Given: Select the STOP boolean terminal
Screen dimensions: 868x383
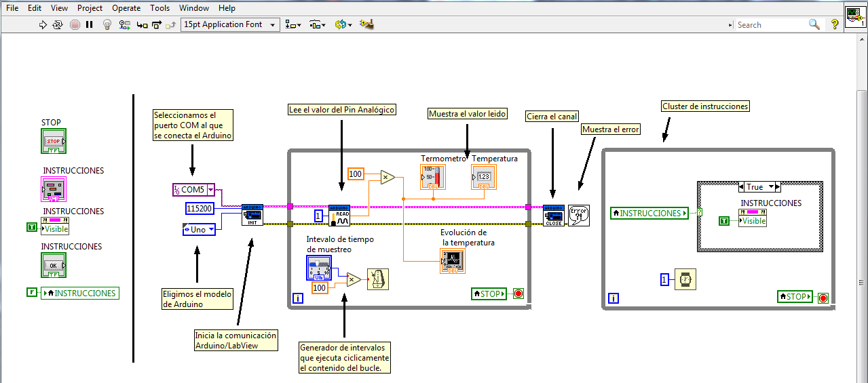Looking at the screenshot, I should (54, 141).
